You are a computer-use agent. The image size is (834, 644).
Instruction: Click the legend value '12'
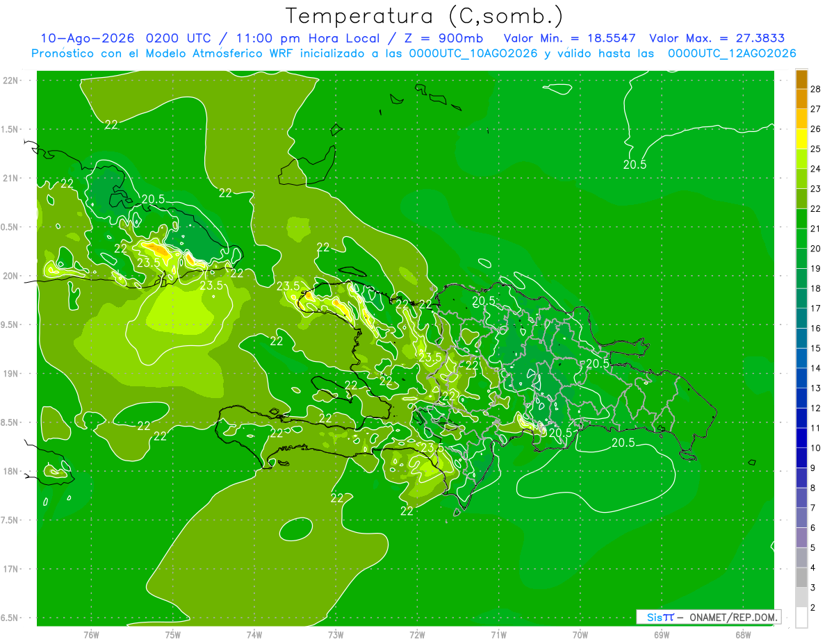(x=816, y=408)
